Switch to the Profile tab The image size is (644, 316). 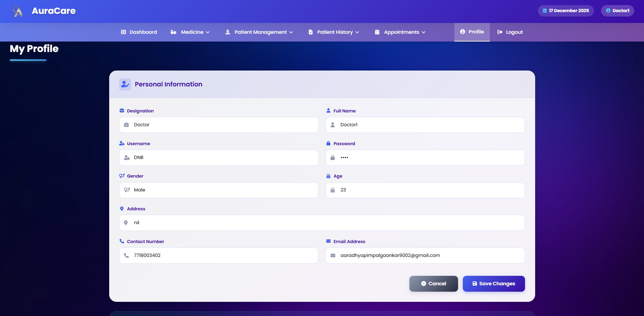[x=472, y=32]
